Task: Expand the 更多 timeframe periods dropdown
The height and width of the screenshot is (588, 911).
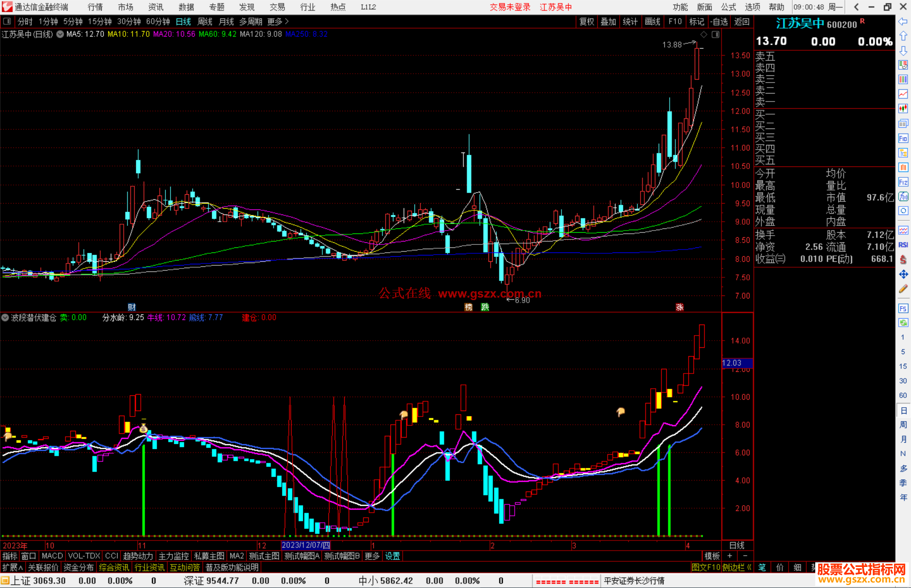Action: click(278, 21)
